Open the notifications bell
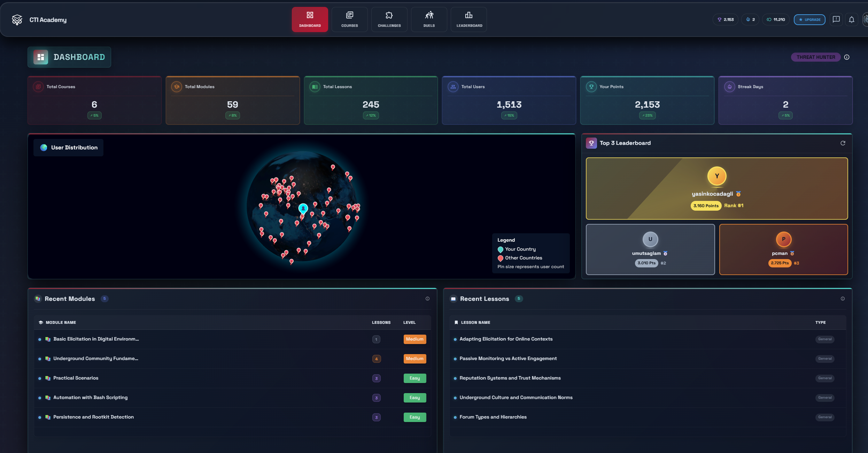Viewport: 868px width, 453px height. [x=851, y=19]
